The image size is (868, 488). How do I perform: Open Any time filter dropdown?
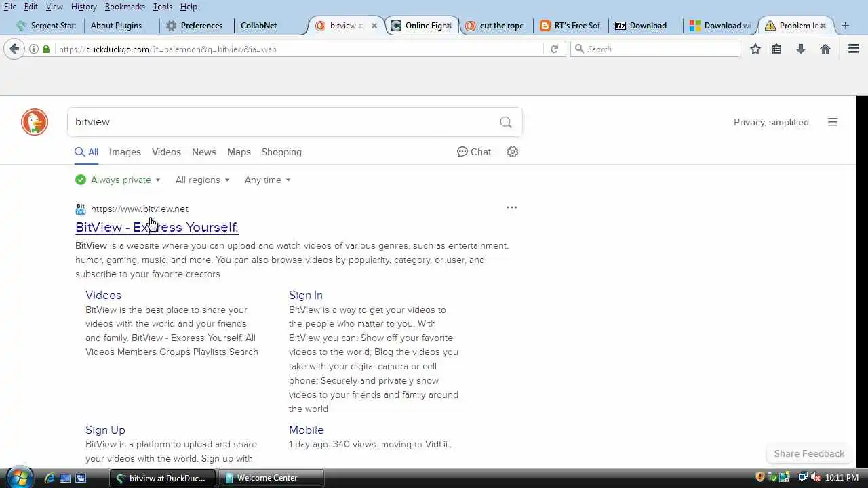[268, 180]
